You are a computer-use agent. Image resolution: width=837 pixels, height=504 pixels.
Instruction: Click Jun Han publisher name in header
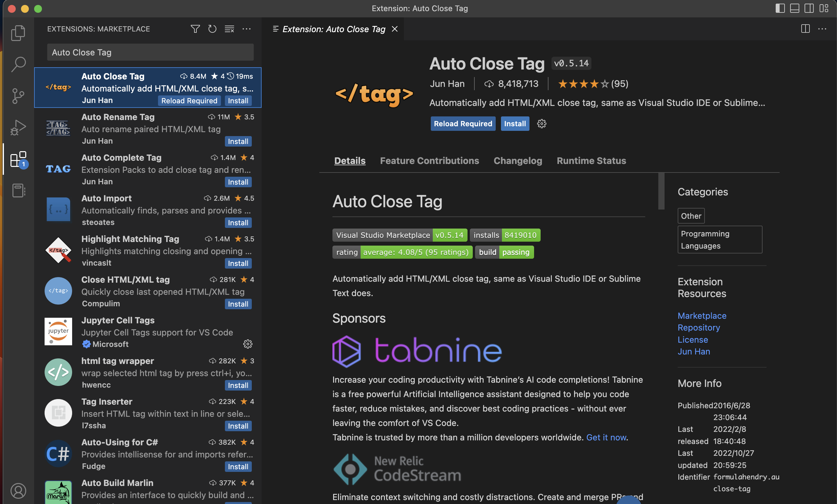[447, 84]
